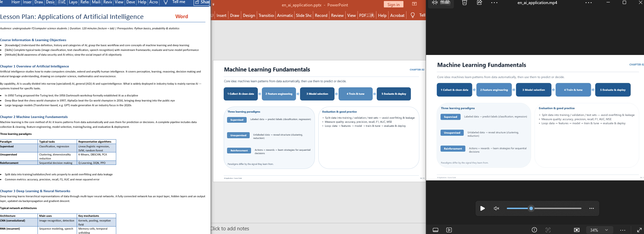
Task: Switch to Animations tab in PowerPoint
Action: click(285, 15)
